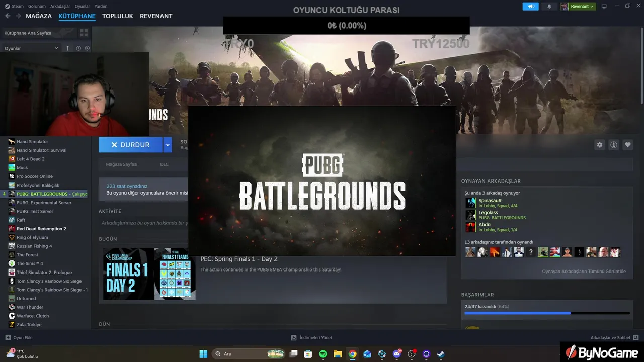Go back with the navigation arrow
644x362 pixels.
click(x=8, y=16)
